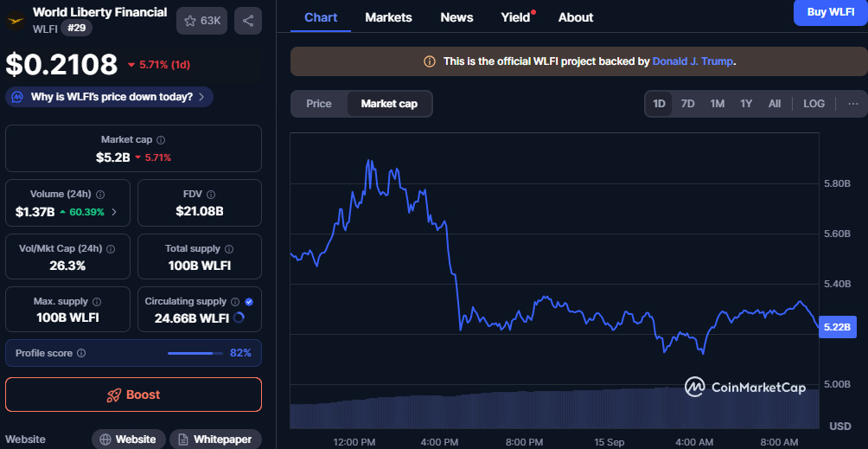
Task: Click the World Liberty Financial logo icon
Action: (x=16, y=21)
